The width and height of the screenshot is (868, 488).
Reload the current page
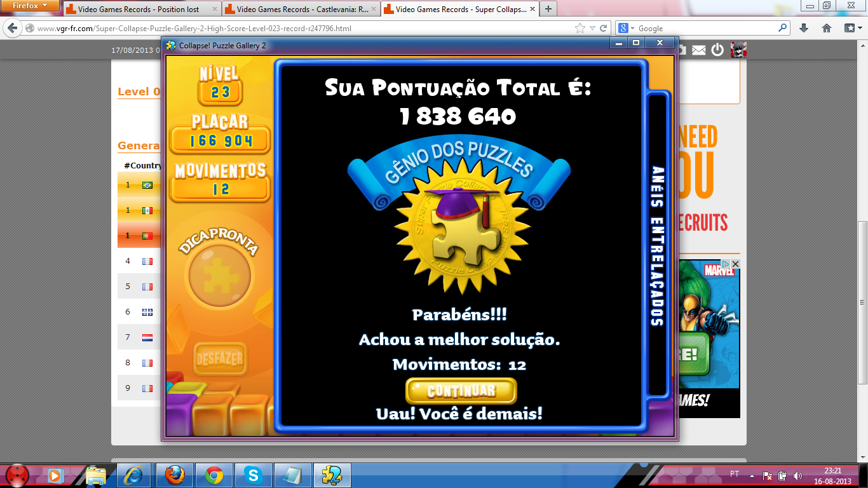(603, 28)
